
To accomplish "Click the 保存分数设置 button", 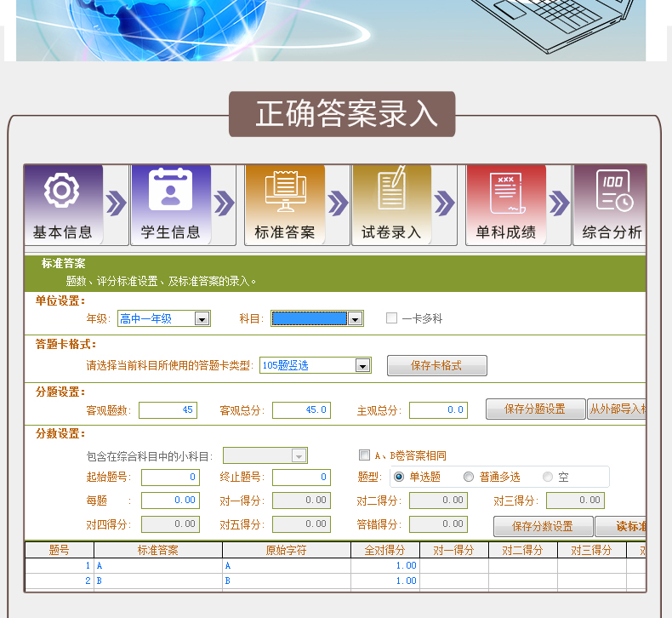I will coord(542,526).
